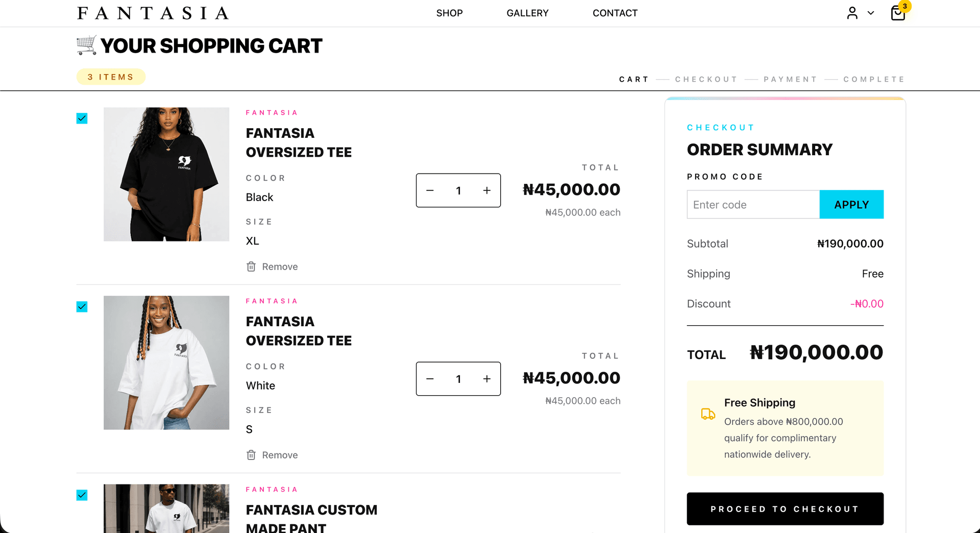Click the Free shipping value
The width and height of the screenshot is (980, 533).
pyautogui.click(x=872, y=274)
